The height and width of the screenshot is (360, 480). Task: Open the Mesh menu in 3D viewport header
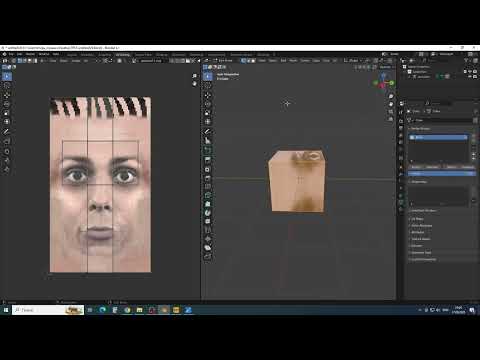click(x=293, y=61)
